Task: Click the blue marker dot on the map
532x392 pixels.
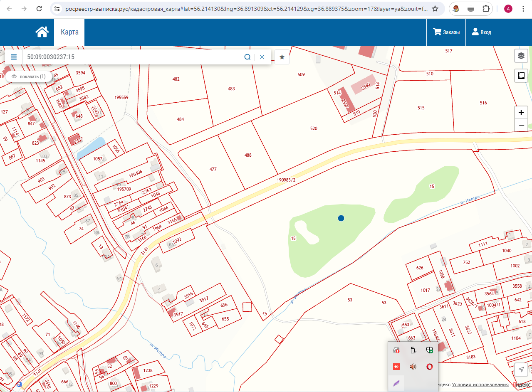Action: pos(341,218)
